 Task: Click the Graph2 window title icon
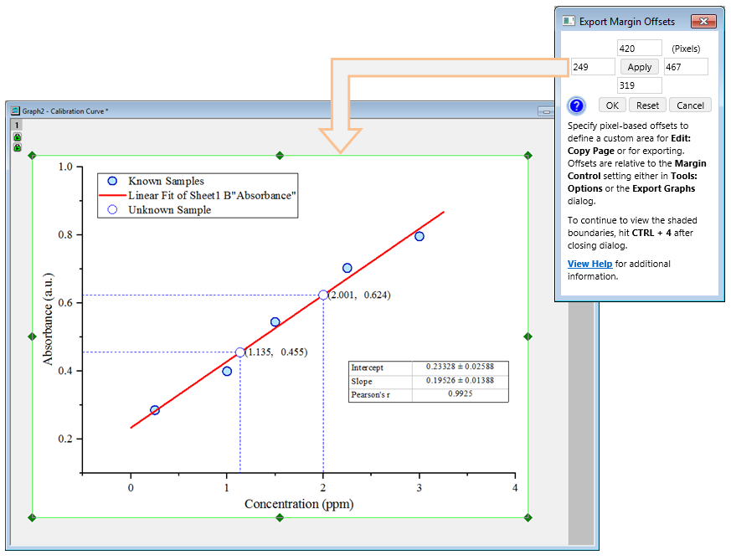(x=14, y=110)
